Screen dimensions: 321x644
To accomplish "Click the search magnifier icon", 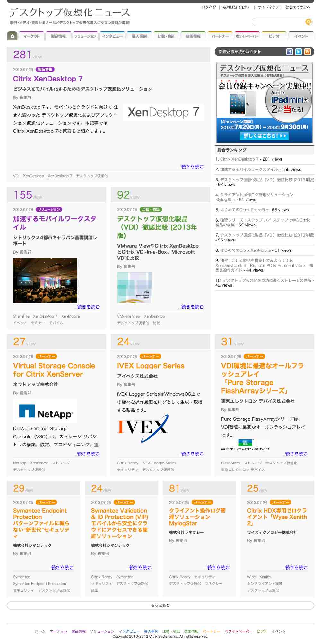I will point(308,22).
